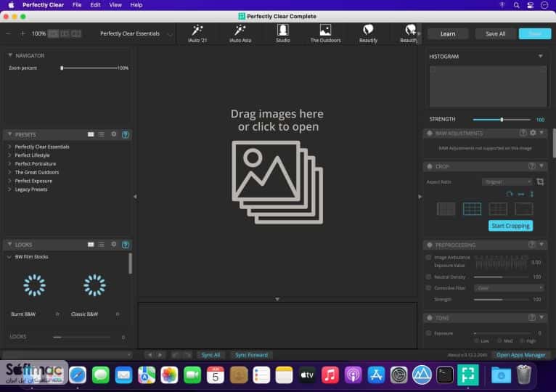The height and width of the screenshot is (392, 556).
Task: Open the Apple menu
Action: (x=11, y=5)
